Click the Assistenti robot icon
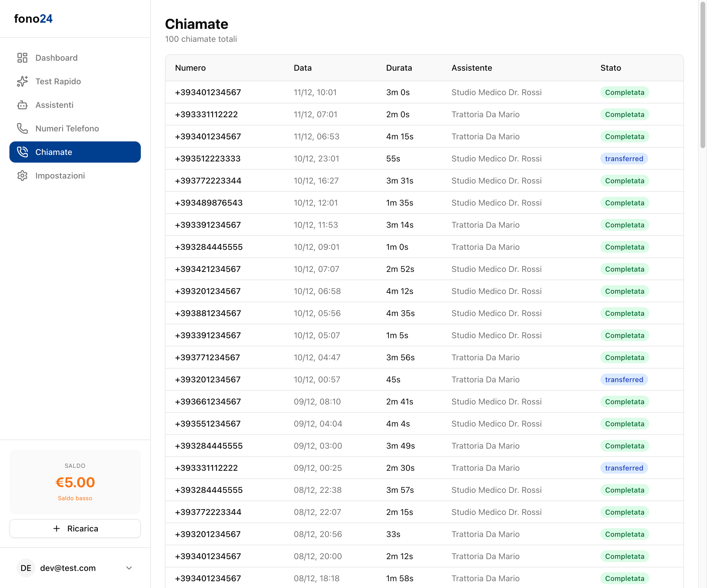 coord(22,105)
